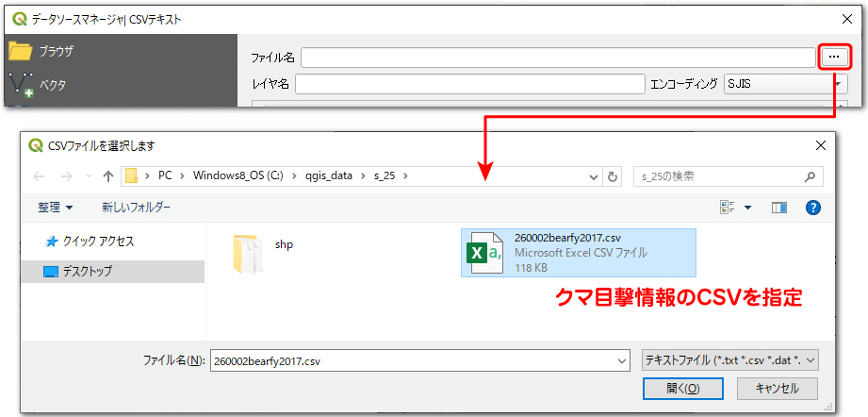
Task: Go forward in file dialog navigation
Action: [x=66, y=176]
